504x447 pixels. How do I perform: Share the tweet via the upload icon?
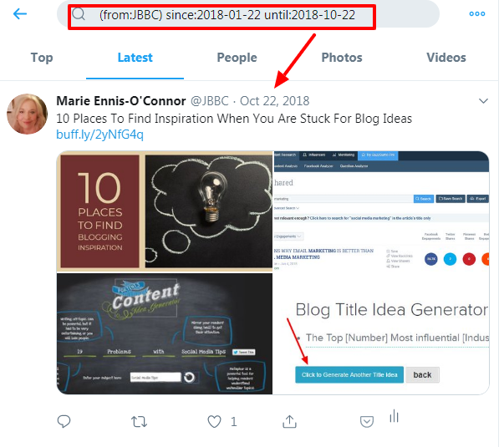point(289,421)
